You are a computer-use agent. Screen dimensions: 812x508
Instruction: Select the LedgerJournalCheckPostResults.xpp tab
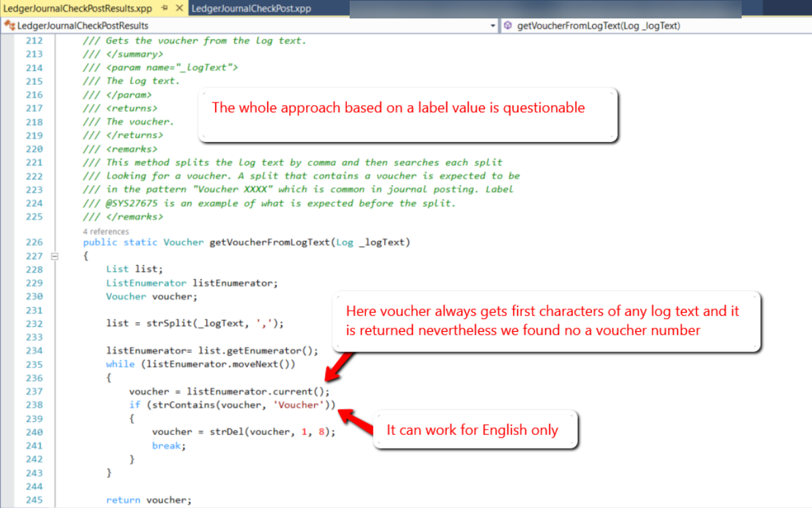78,8
